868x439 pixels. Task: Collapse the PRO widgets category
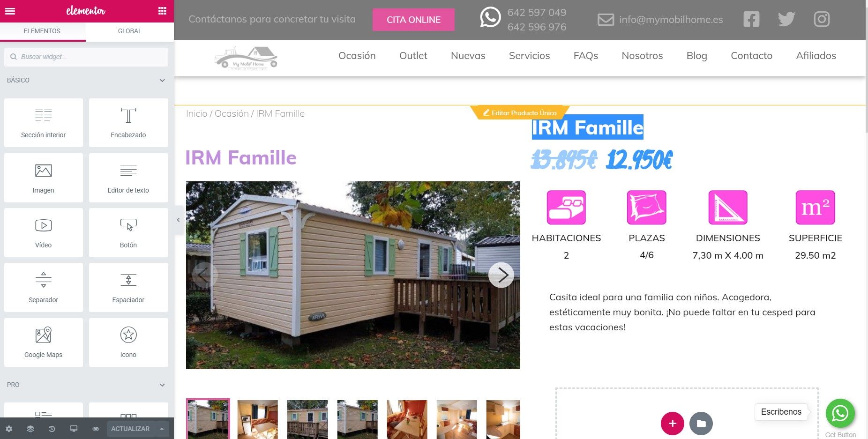(162, 385)
